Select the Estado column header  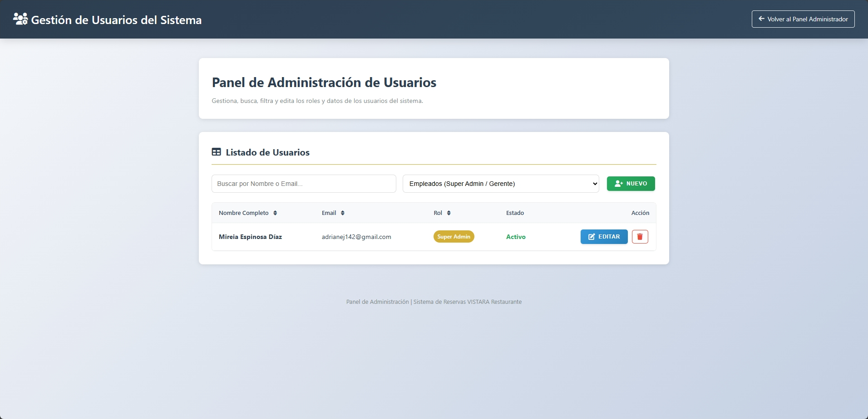(515, 213)
